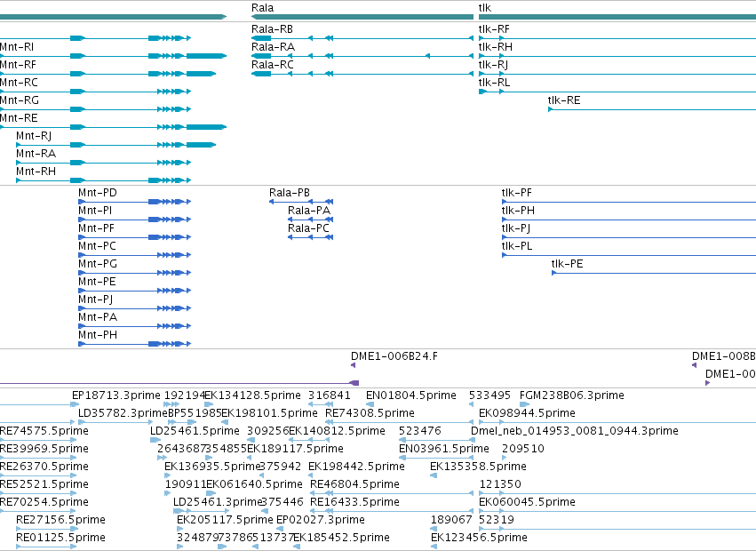Viewport: 756px width, 551px height.
Task: Select CDS label Mnt-PF
Action: click(x=96, y=228)
